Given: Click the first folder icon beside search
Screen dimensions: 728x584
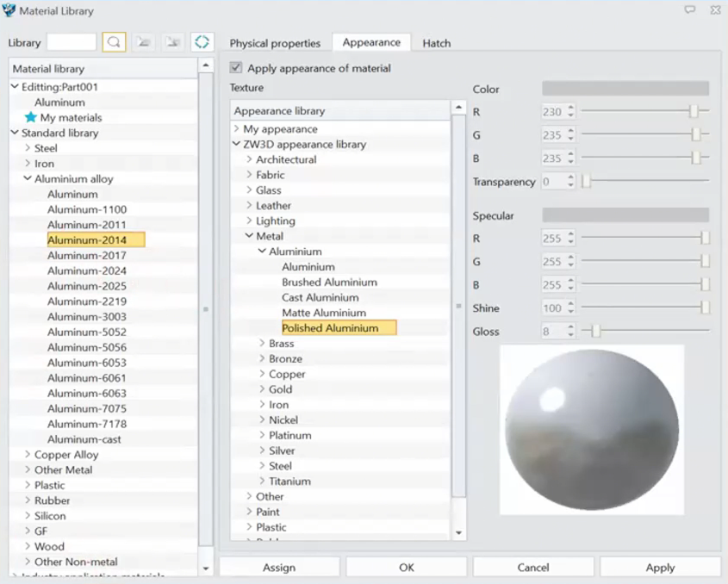Looking at the screenshot, I should point(144,42).
